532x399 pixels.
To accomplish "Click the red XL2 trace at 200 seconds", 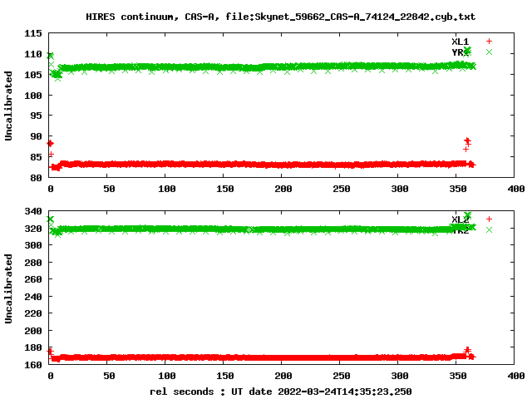I will coord(283,357).
